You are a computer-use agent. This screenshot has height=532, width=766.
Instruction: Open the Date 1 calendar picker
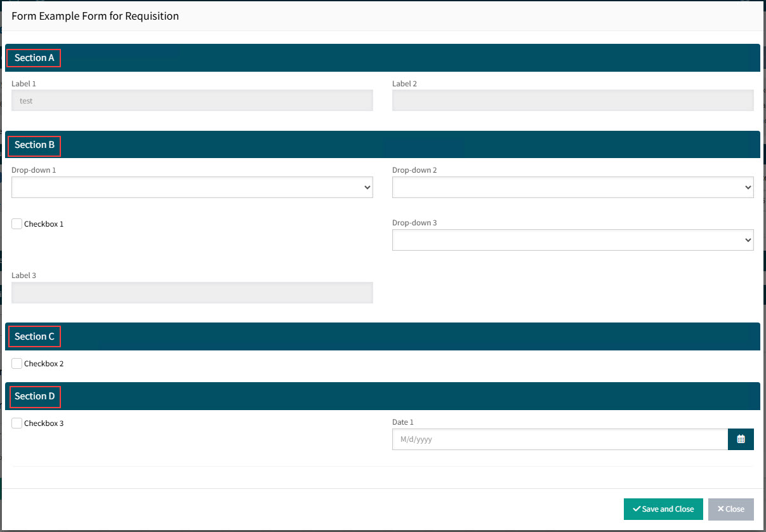tap(741, 439)
